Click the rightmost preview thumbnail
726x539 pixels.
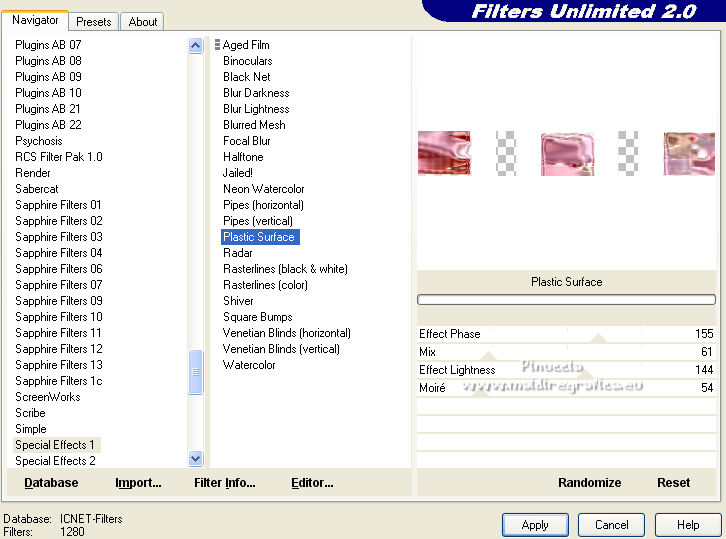(689, 153)
